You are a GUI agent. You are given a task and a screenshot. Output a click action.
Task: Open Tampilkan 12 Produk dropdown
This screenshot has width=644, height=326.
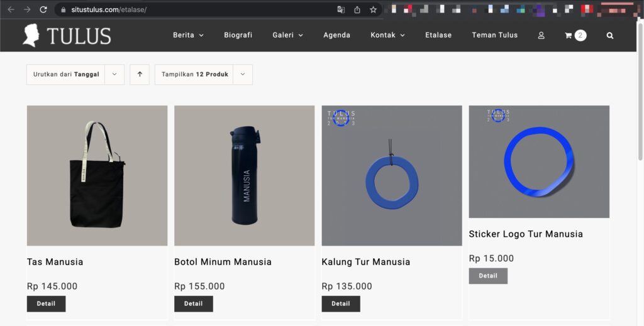tap(203, 74)
